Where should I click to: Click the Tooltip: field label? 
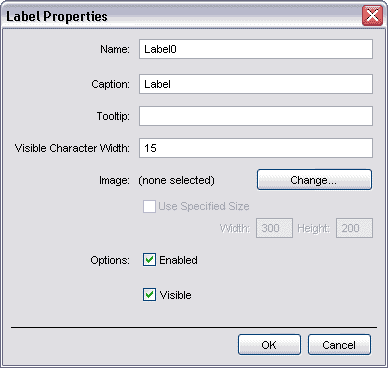point(113,116)
